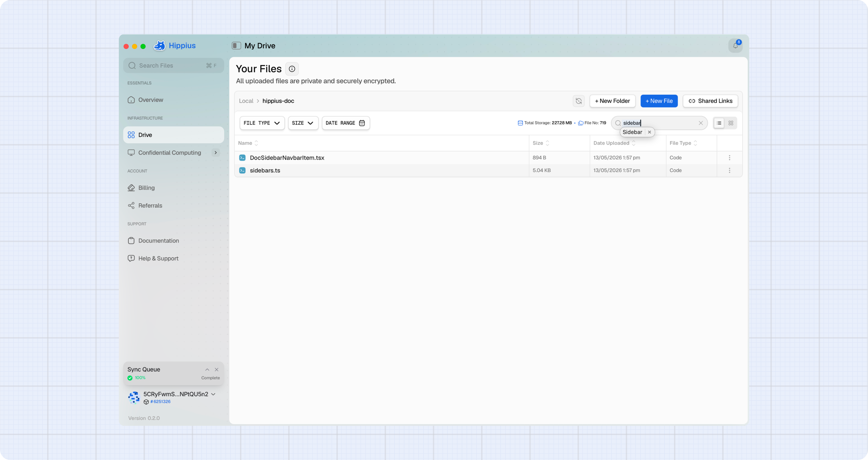Screen dimensions: 868x460
Task: Select Drive in the sidebar
Action: coord(174,135)
